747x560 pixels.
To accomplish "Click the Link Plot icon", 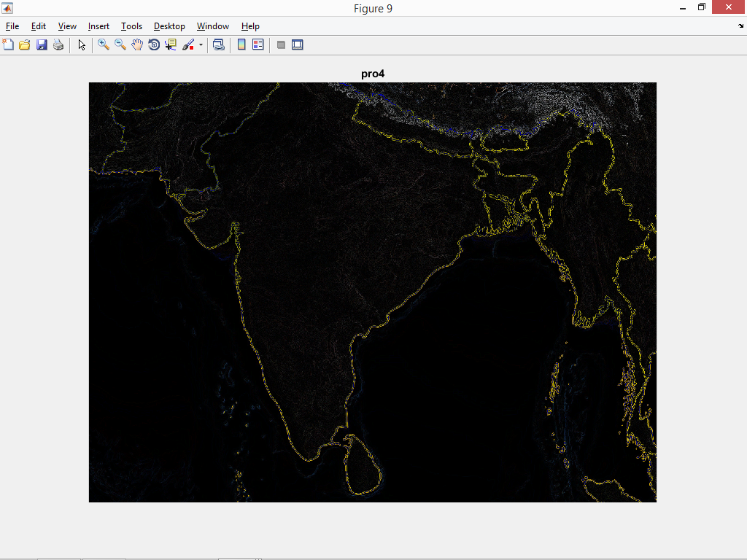I will [218, 44].
